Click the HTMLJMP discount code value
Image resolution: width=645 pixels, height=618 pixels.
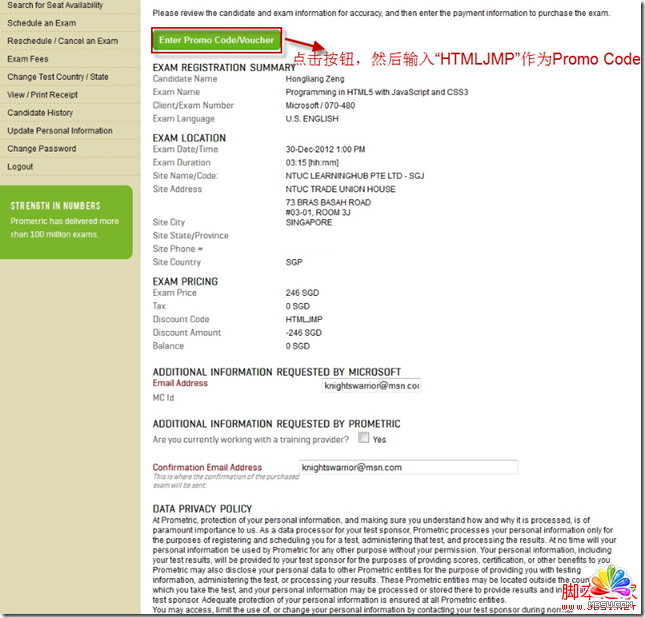pos(305,320)
